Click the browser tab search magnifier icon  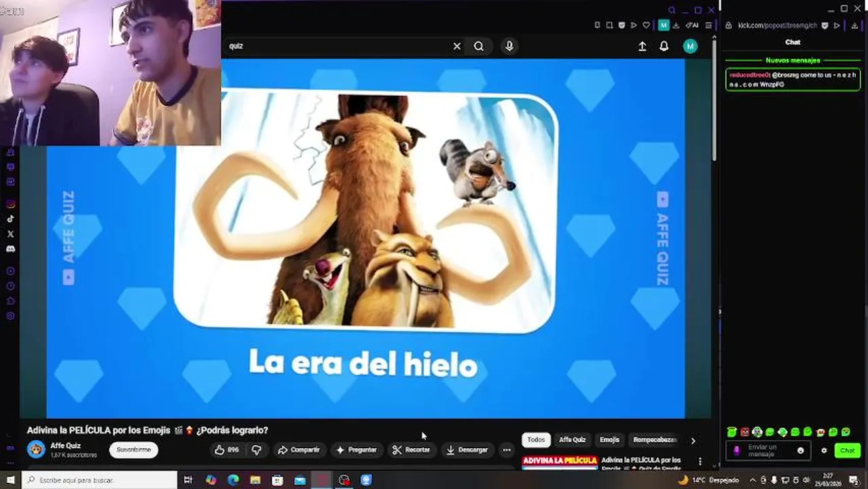[672, 10]
